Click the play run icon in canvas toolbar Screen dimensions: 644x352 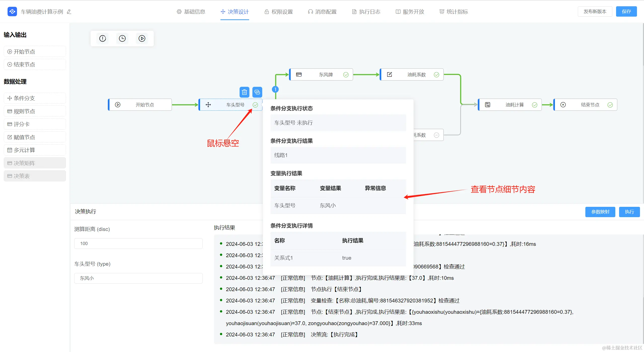coord(142,38)
